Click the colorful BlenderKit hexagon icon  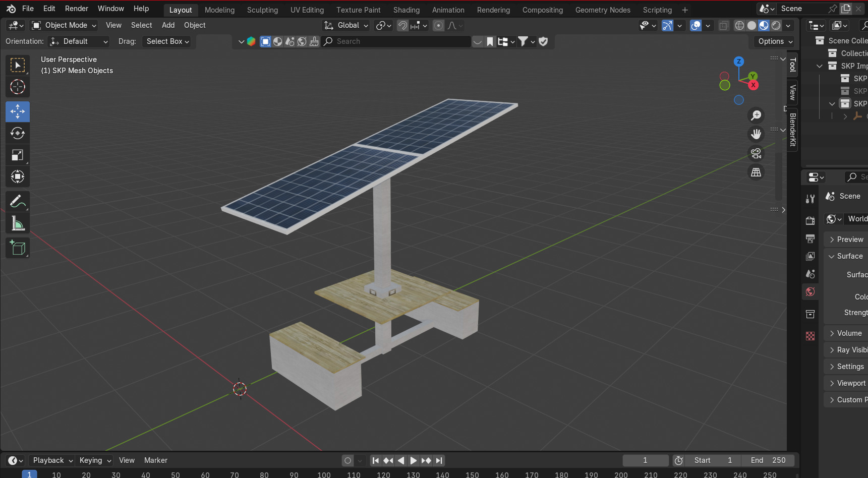click(x=251, y=41)
